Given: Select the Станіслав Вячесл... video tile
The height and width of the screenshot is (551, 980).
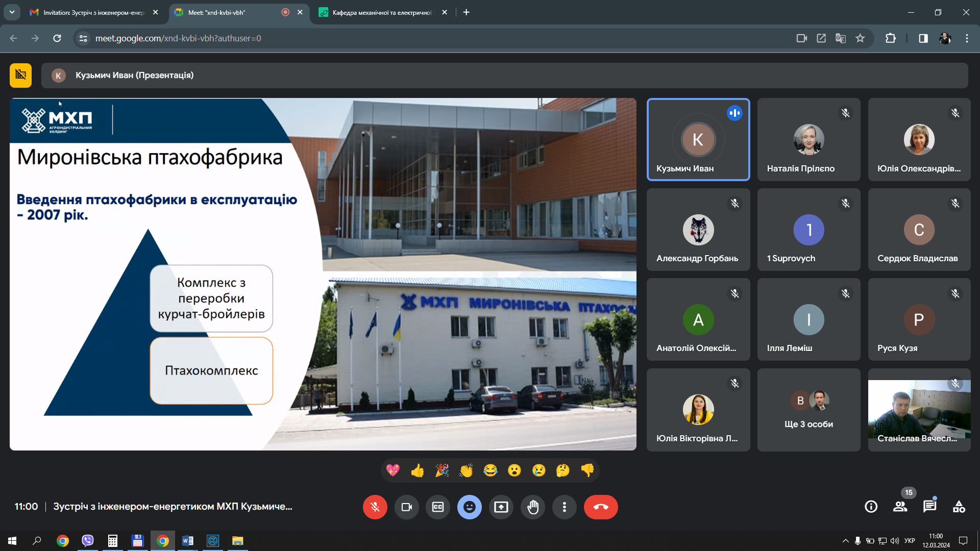Looking at the screenshot, I should (x=919, y=410).
